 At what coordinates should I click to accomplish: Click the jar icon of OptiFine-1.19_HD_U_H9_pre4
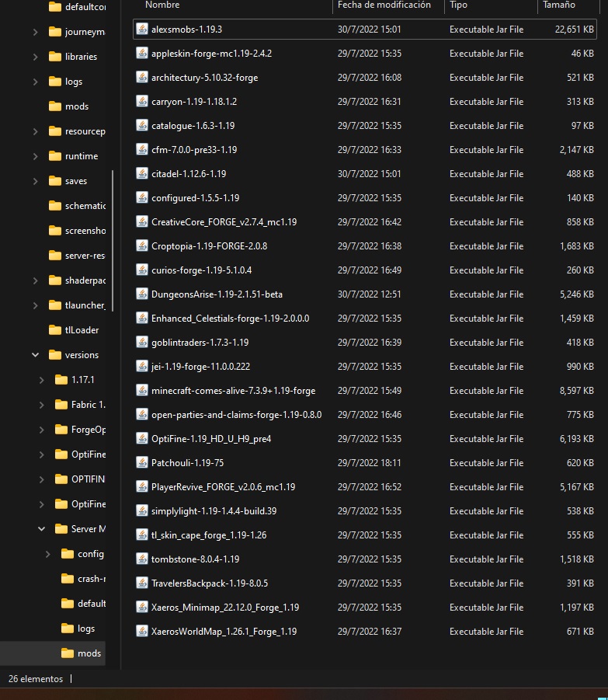(142, 439)
